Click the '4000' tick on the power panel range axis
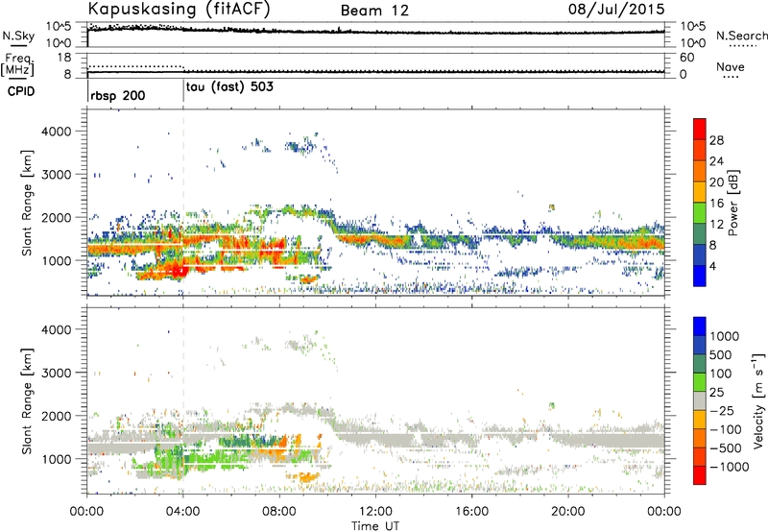 (x=56, y=132)
